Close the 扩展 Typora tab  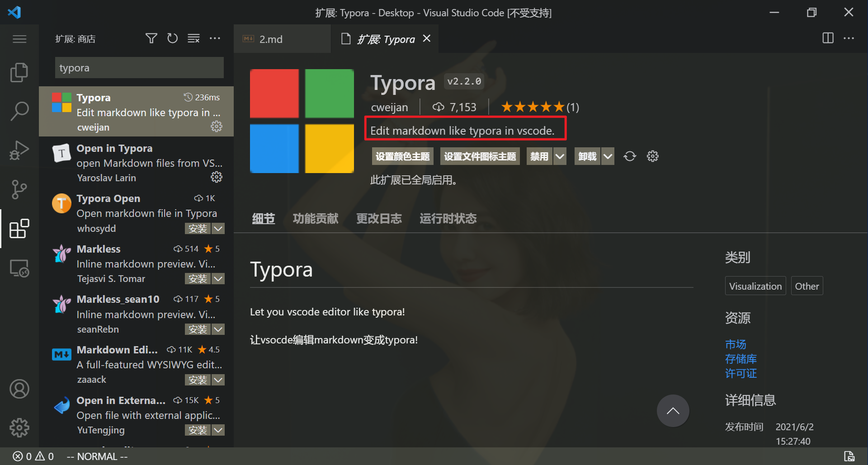(x=426, y=38)
